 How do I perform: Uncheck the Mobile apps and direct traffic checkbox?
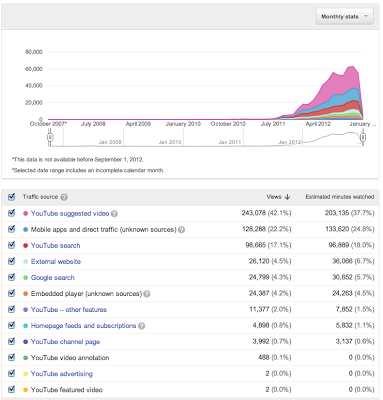tap(12, 229)
